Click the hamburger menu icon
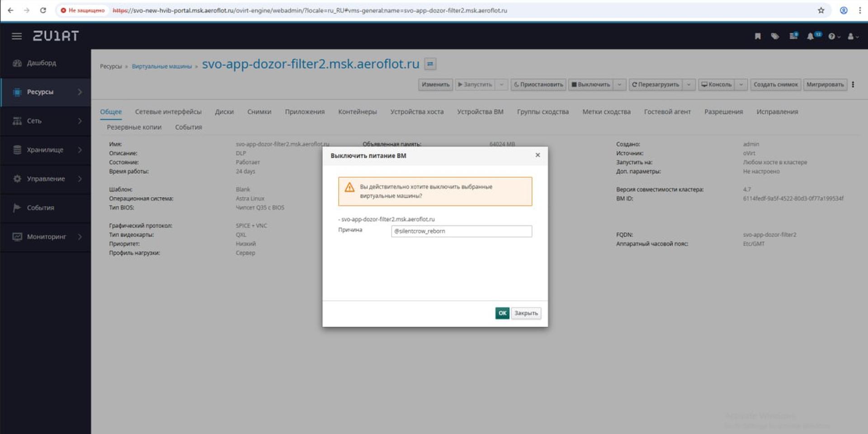The width and height of the screenshot is (868, 434). (x=17, y=36)
